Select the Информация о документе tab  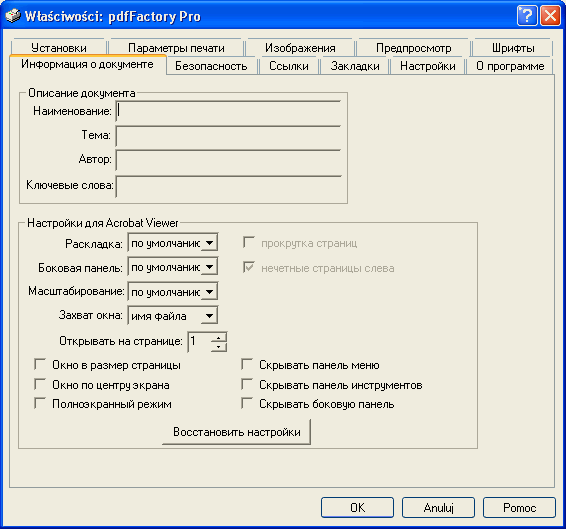coord(88,64)
